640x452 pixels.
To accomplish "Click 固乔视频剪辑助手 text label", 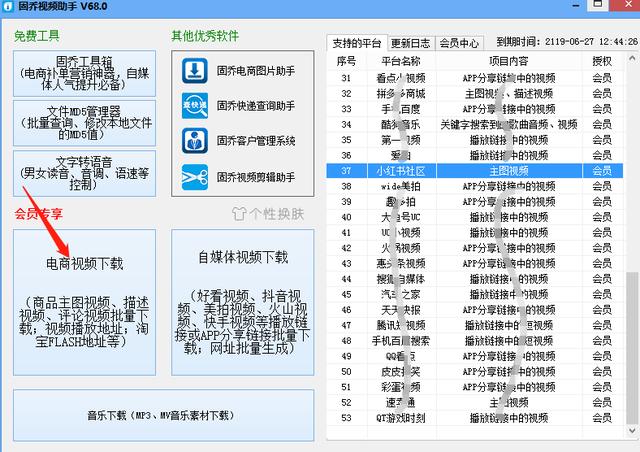I will (x=256, y=177).
